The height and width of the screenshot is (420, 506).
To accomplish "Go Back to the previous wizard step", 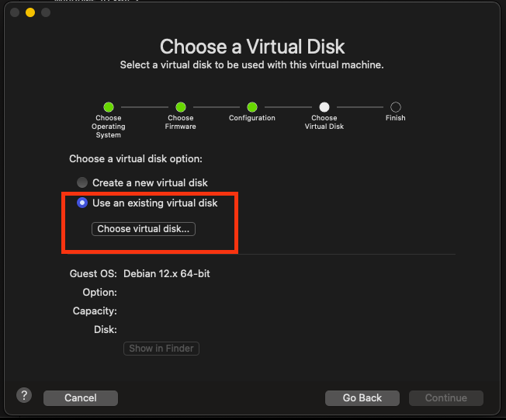I will [x=362, y=398].
